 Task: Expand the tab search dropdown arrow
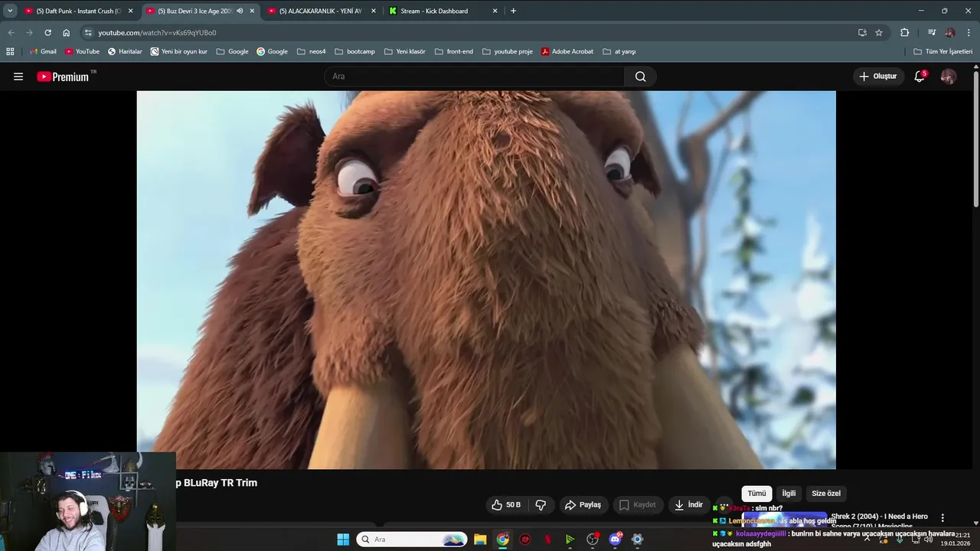tap(10, 11)
